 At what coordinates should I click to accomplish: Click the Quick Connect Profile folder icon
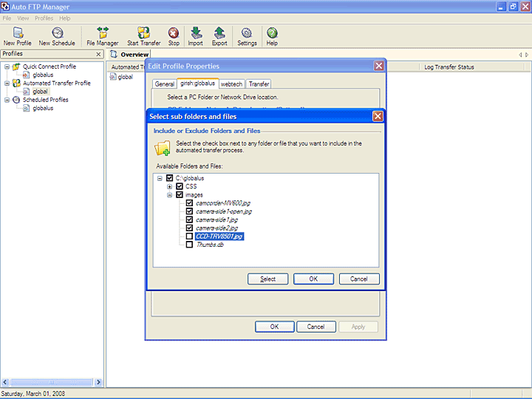point(16,66)
